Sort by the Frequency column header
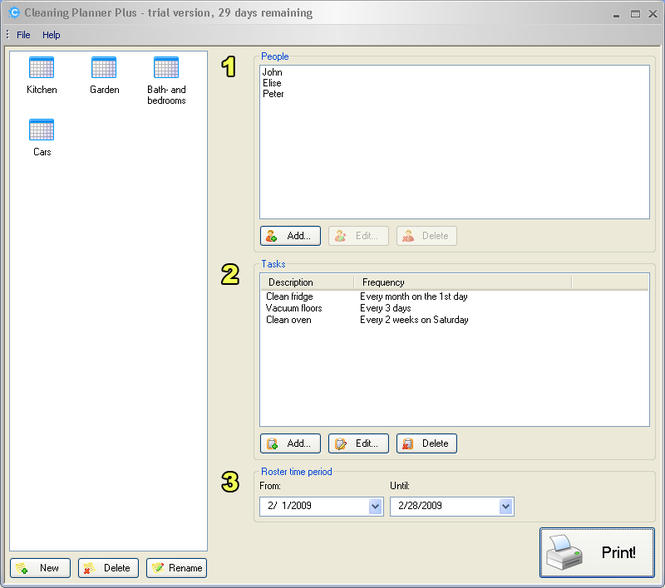 463,282
